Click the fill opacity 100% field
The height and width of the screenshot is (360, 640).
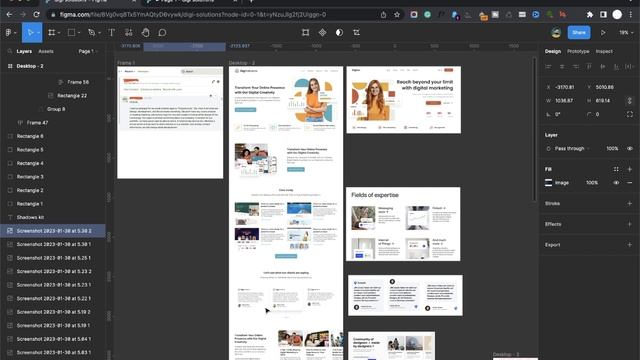coord(592,183)
